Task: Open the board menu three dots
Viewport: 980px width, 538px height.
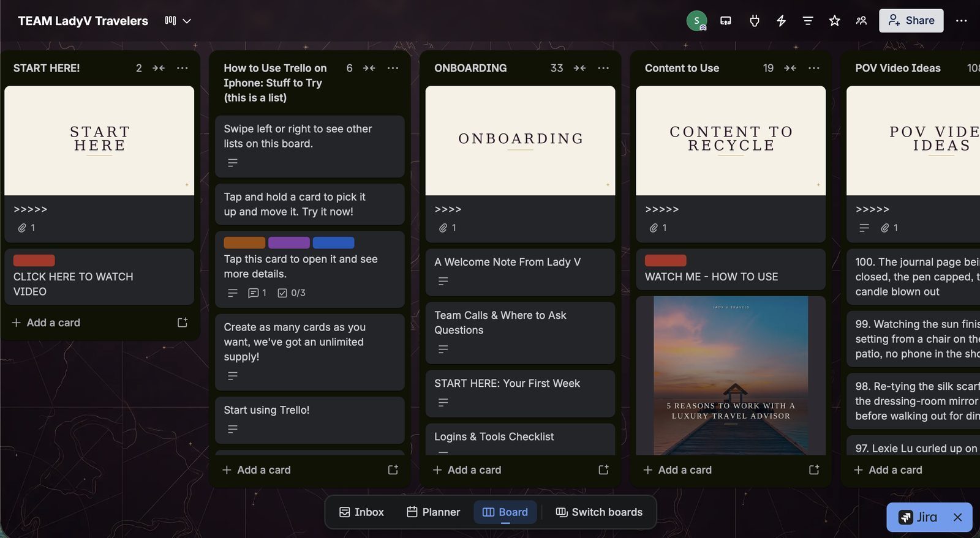Action: (962, 21)
